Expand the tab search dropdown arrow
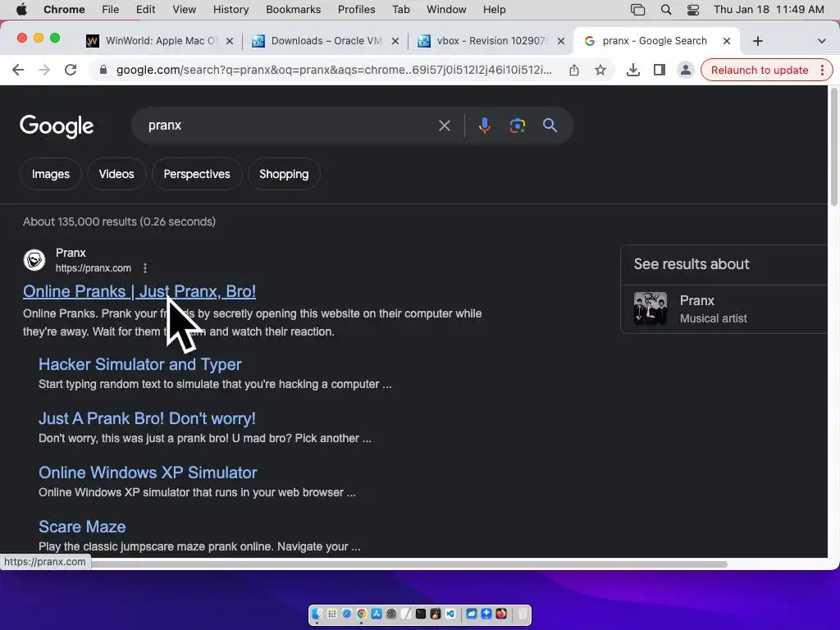The width and height of the screenshot is (840, 630). coord(821,41)
